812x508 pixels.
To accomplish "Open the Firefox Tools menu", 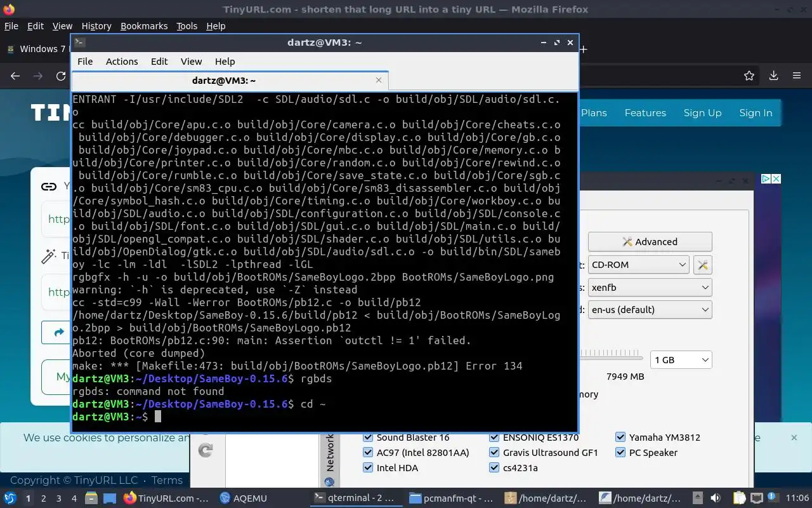I will tap(187, 26).
